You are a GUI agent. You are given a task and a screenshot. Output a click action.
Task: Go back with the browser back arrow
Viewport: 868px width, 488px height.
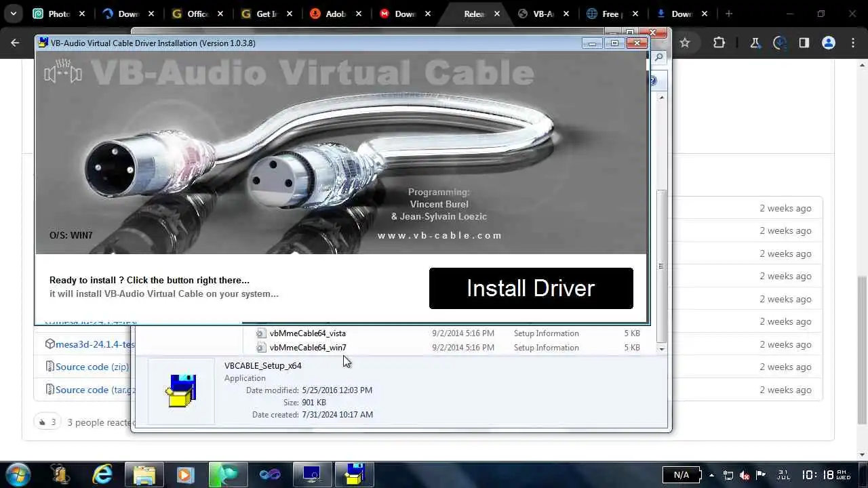(15, 43)
